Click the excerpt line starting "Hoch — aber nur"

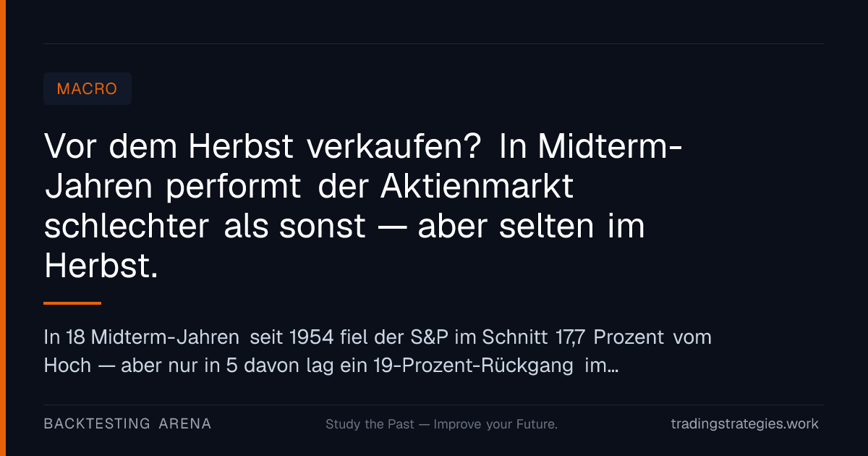(x=331, y=366)
